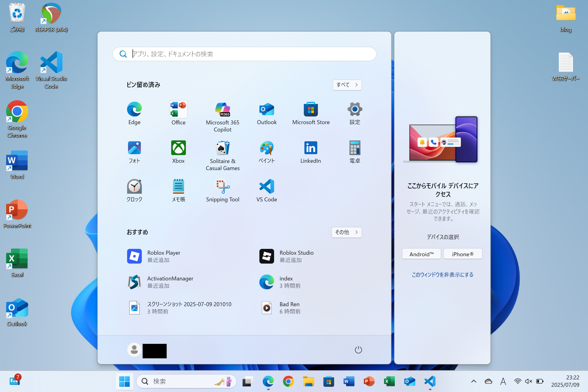
Task: Open the pinned Calculator app
Action: 355,152
